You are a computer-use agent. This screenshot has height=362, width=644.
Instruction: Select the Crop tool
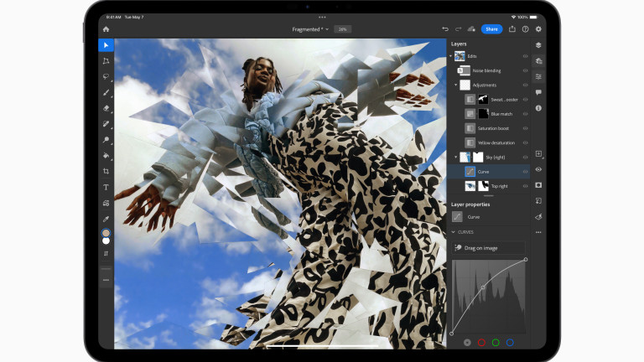click(x=106, y=171)
